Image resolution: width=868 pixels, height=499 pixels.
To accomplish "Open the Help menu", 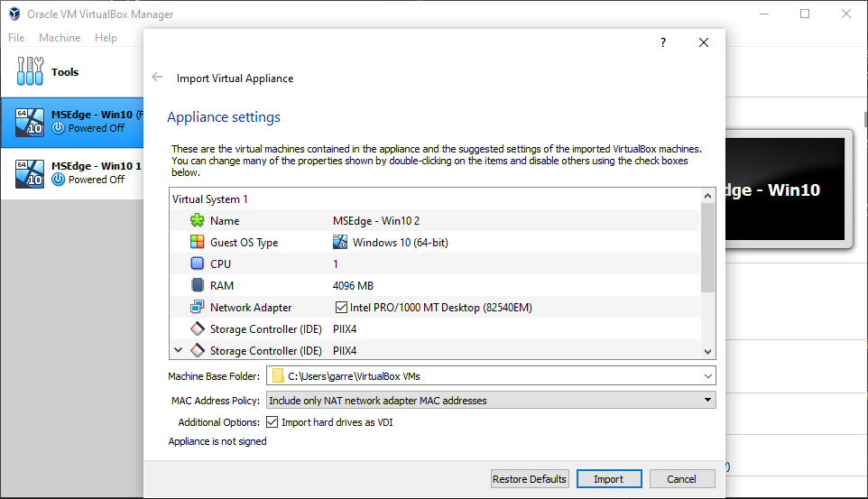I will point(106,38).
